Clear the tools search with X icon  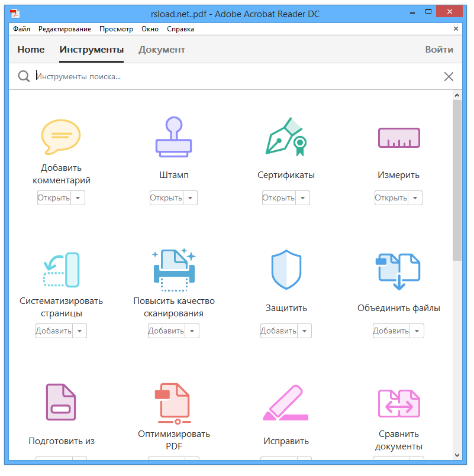click(x=449, y=76)
